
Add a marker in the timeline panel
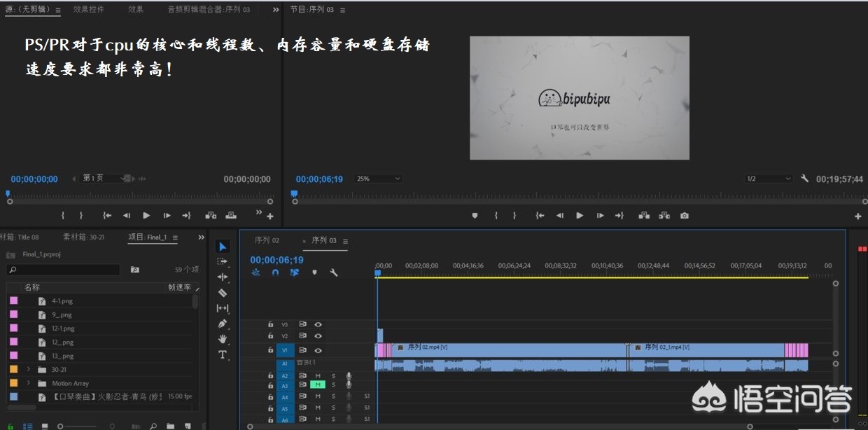(x=314, y=272)
